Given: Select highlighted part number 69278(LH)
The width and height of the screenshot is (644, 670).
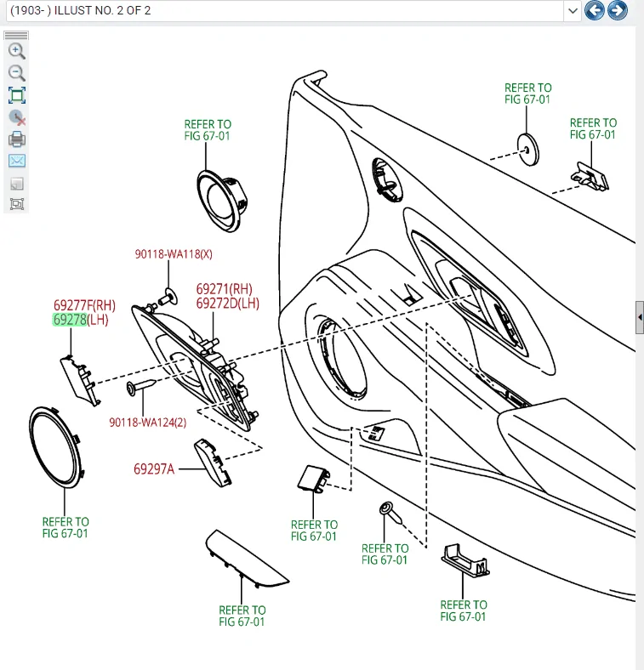Looking at the screenshot, I should pyautogui.click(x=80, y=320).
